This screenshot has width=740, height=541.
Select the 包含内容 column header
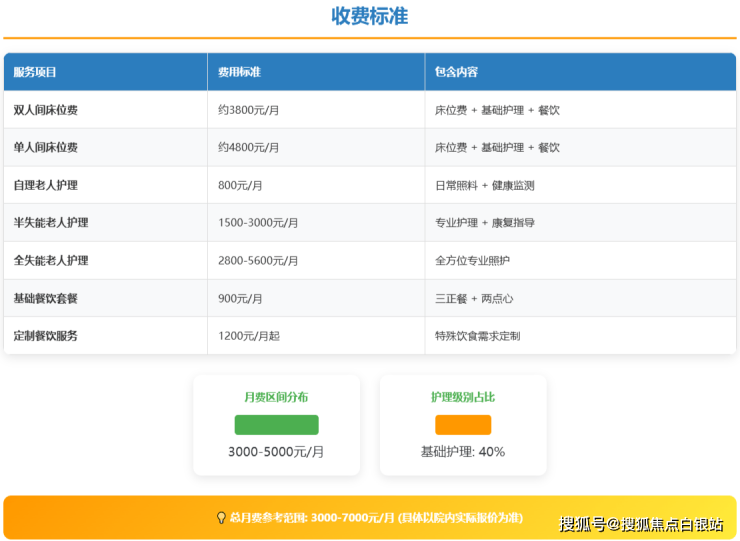(x=456, y=72)
